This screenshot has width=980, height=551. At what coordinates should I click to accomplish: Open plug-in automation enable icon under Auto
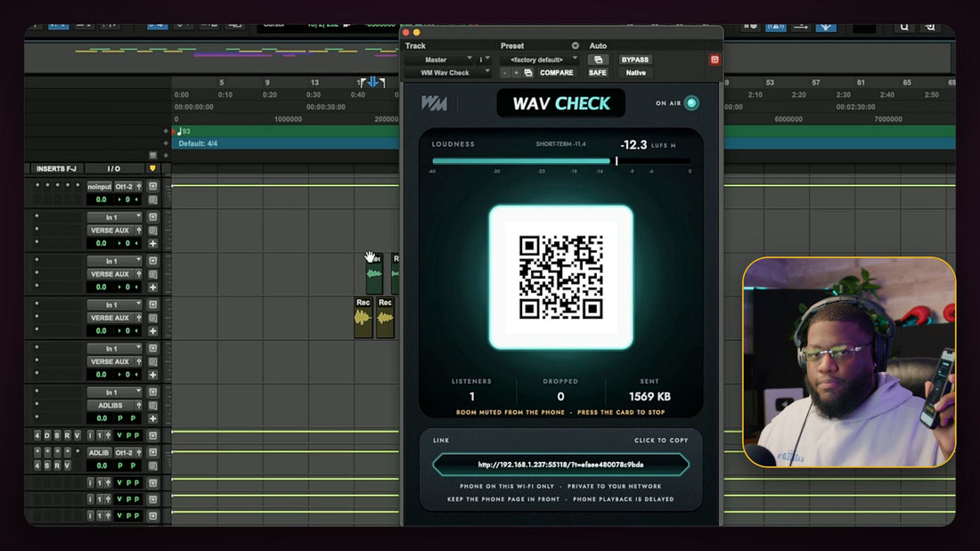tap(598, 60)
